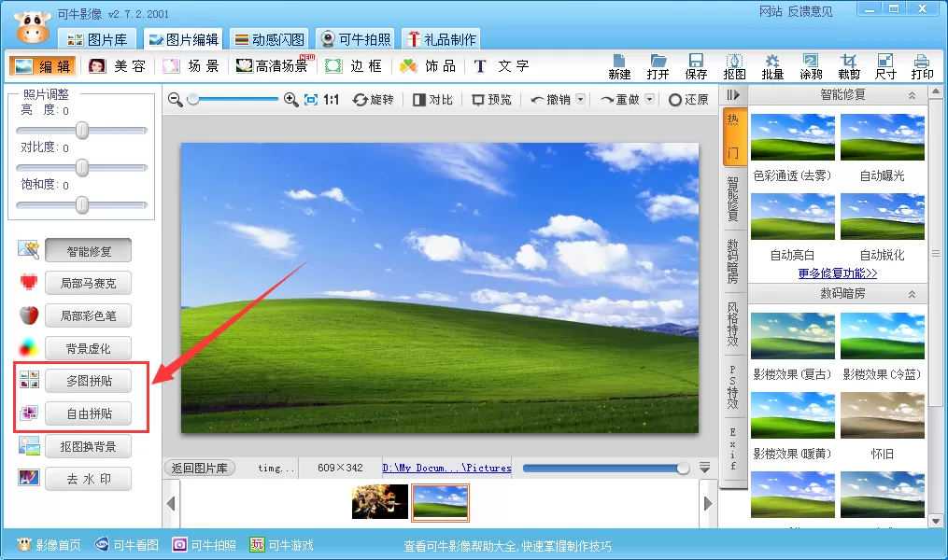The image size is (948, 560).
Task: Click the 局部彩色笔 button
Action: pyautogui.click(x=89, y=316)
